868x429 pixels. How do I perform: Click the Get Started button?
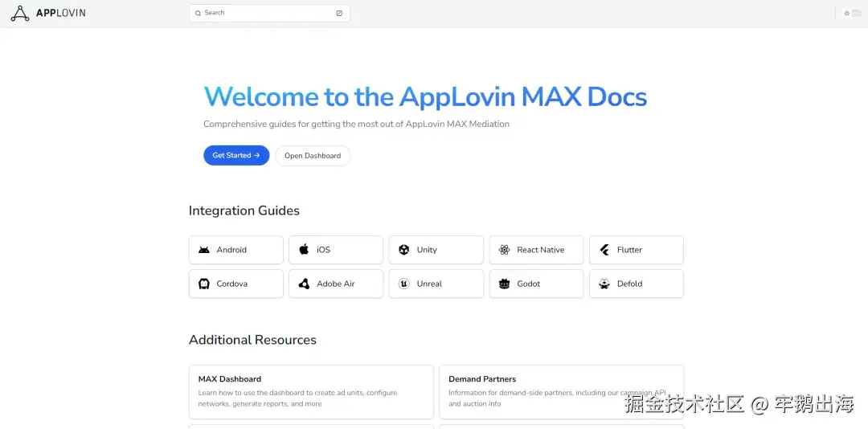[x=236, y=156]
